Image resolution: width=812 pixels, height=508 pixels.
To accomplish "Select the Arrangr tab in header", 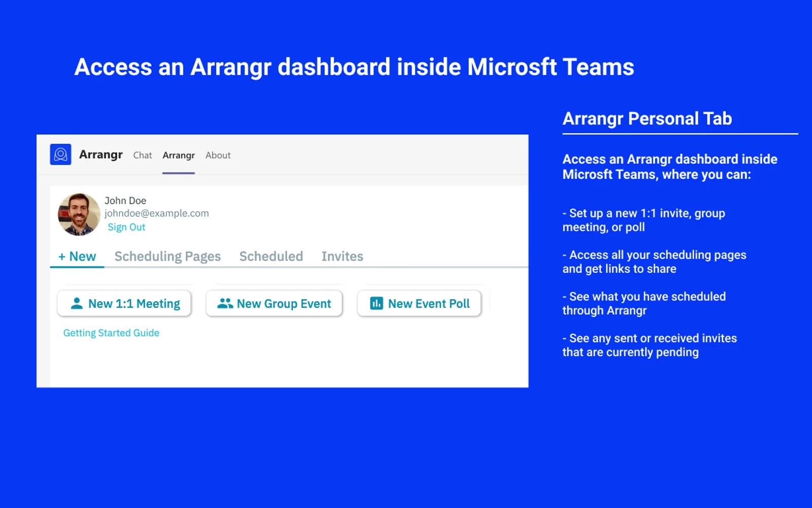I will click(179, 155).
